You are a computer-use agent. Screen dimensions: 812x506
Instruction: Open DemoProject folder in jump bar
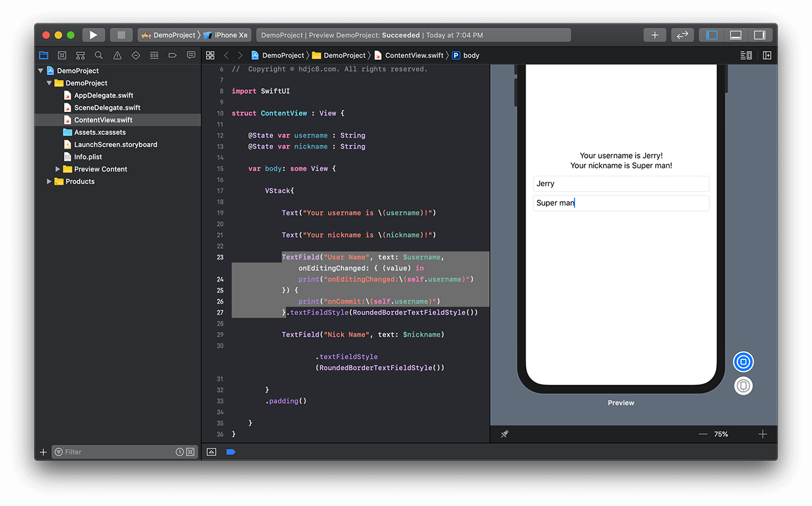tap(339, 55)
